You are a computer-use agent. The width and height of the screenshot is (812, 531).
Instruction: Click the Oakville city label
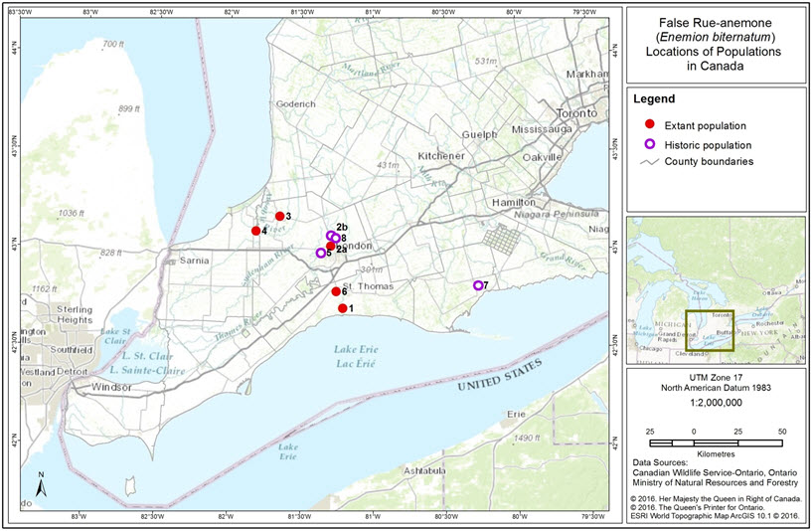click(543, 157)
